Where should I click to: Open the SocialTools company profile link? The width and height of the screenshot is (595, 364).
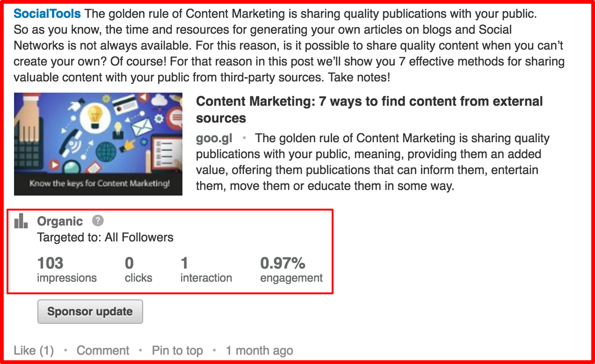47,14
